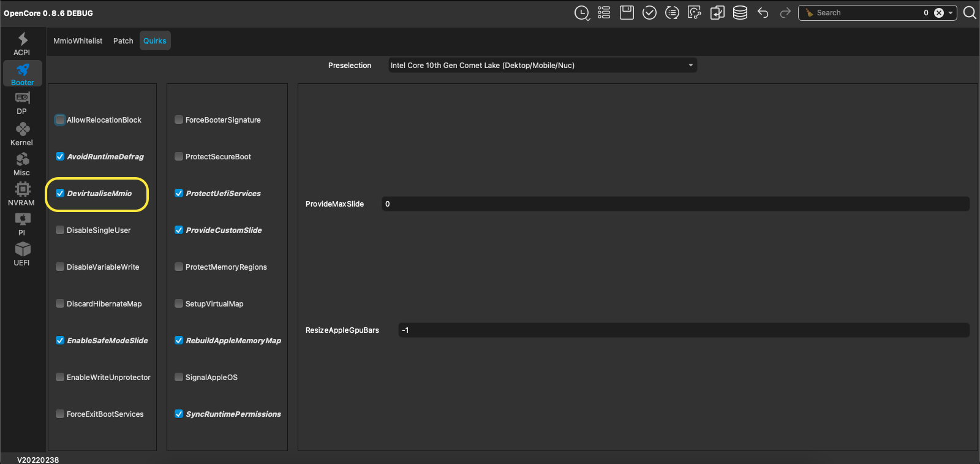Click the undo arrow icon
Image resolution: width=980 pixels, height=464 pixels.
(763, 13)
